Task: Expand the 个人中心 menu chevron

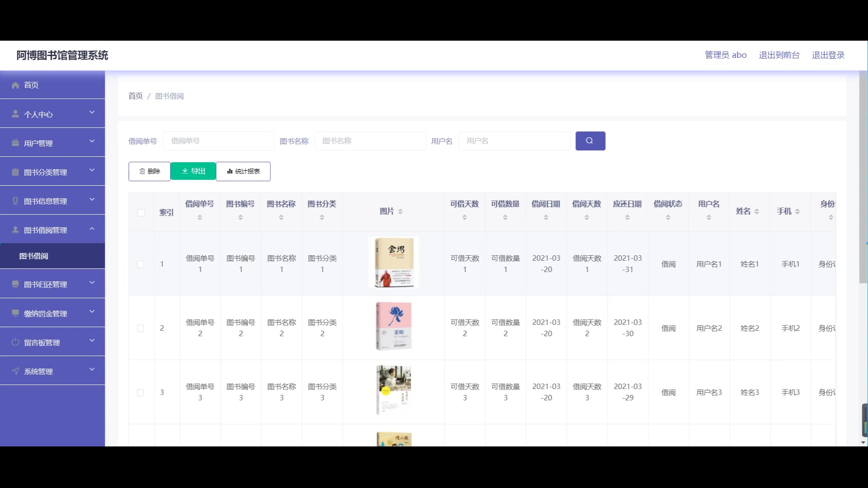Action: tap(92, 113)
